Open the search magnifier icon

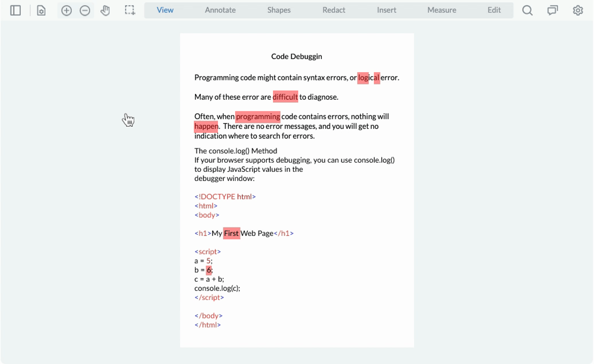point(527,10)
